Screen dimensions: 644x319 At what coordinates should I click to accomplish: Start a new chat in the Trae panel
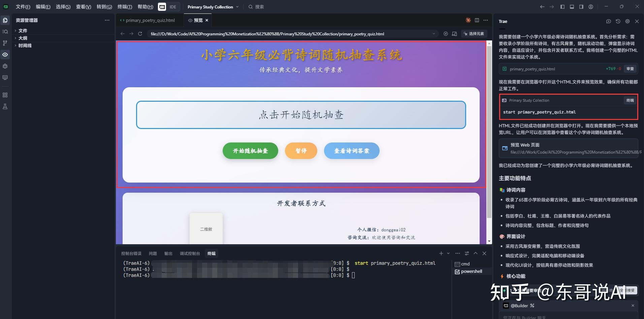coord(608,21)
